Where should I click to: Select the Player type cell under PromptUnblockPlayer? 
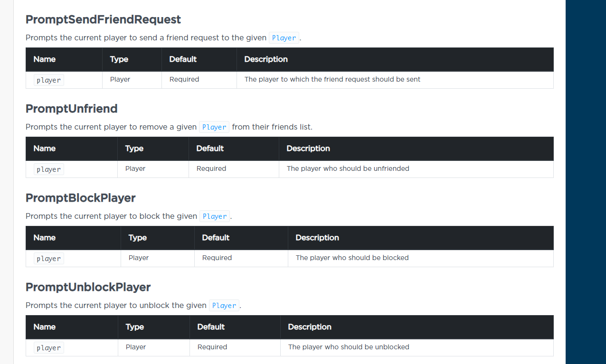pyautogui.click(x=136, y=347)
